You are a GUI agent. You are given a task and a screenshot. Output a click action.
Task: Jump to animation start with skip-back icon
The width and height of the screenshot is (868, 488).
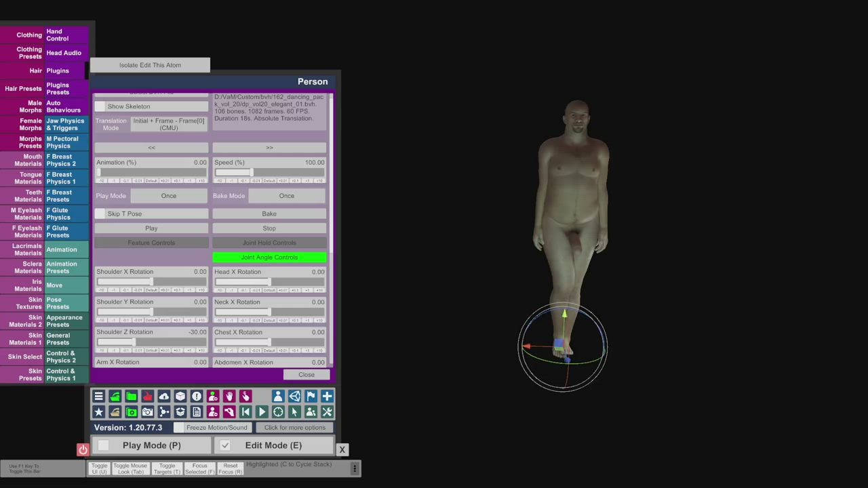click(245, 412)
